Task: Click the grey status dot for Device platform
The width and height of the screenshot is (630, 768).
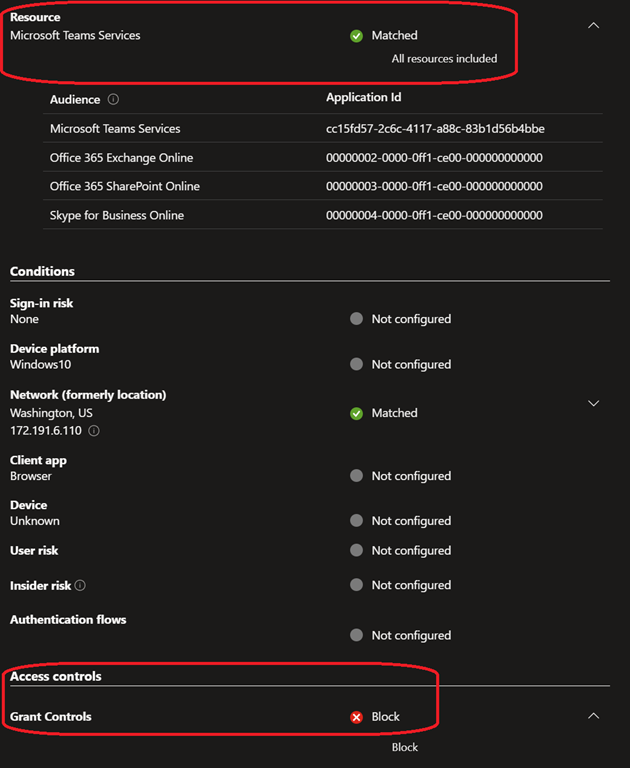Action: [x=356, y=365]
